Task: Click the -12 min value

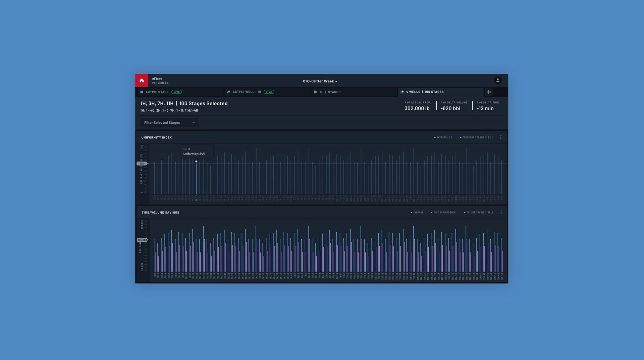Action: click(x=485, y=109)
